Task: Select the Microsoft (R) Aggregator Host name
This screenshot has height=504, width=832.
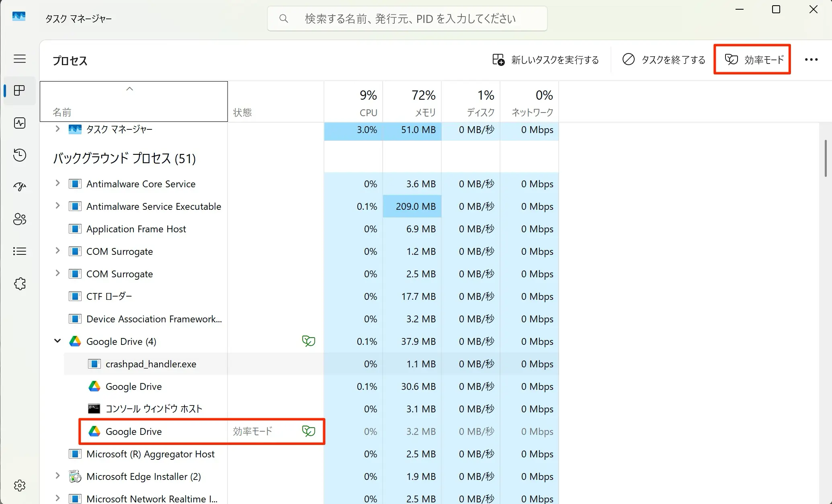Action: coord(150,454)
